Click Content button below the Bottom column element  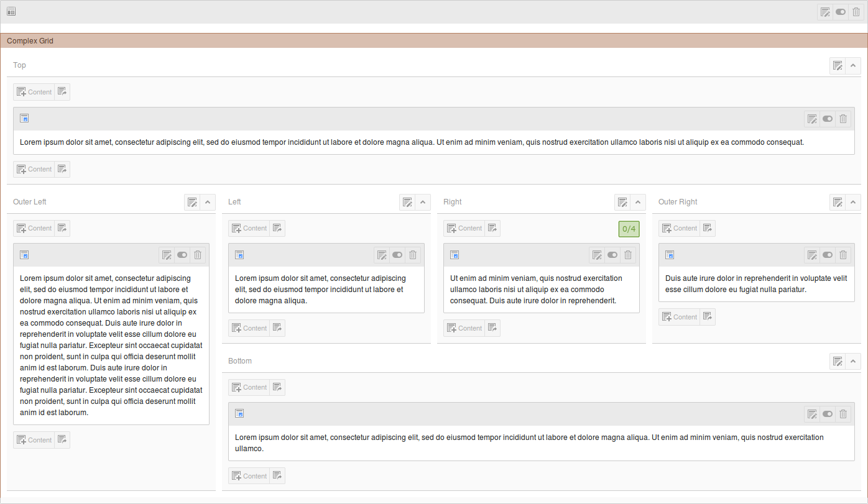point(249,476)
